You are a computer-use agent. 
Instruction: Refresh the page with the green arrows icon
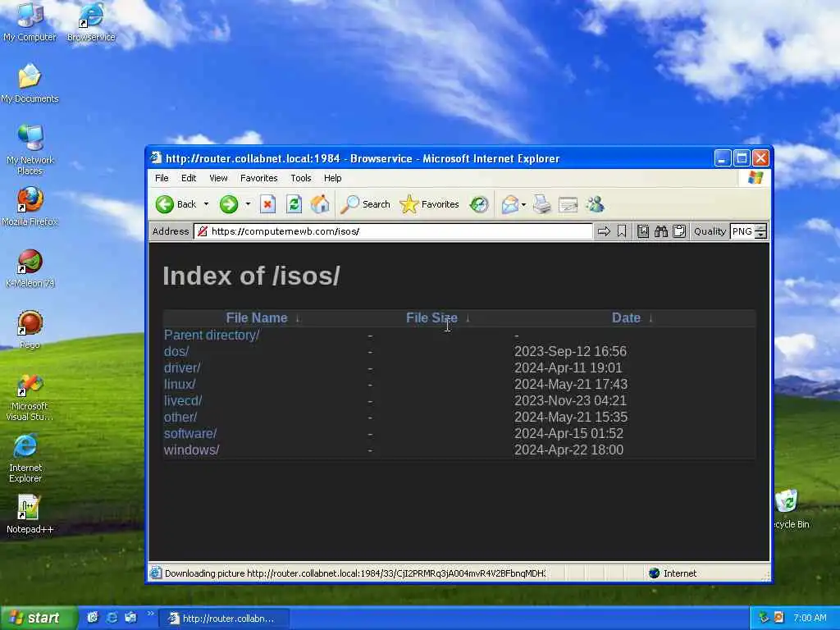point(294,204)
